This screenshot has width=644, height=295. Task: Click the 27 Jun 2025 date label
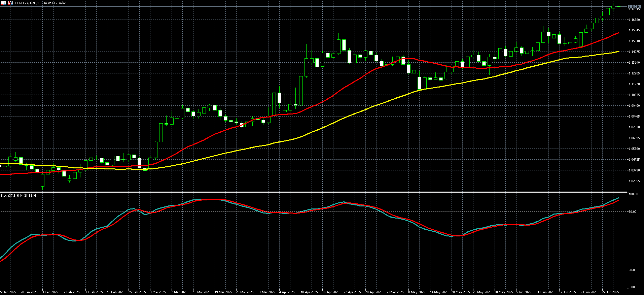coord(610,292)
